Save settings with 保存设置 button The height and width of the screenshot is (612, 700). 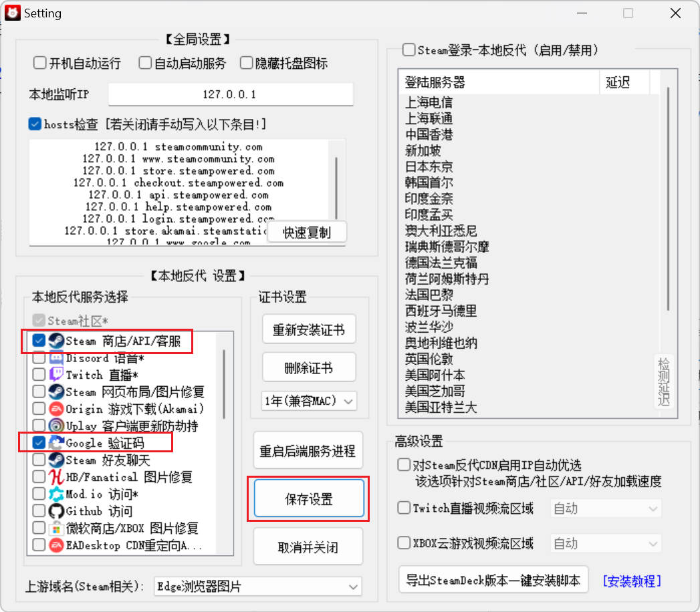click(309, 498)
